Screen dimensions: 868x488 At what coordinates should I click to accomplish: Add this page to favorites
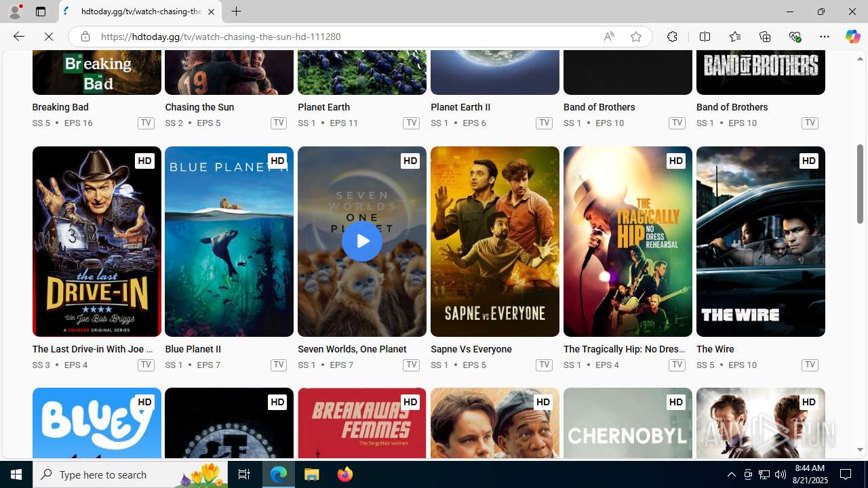(x=635, y=37)
